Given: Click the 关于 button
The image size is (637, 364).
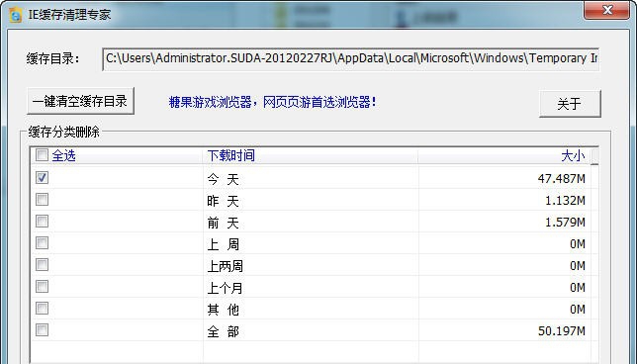Looking at the screenshot, I should tap(570, 104).
